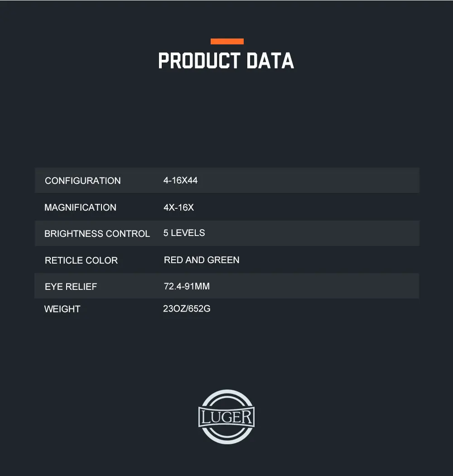Click the 23OZ/652G weight value
Screen dimensions: 453x476
pyautogui.click(x=187, y=308)
